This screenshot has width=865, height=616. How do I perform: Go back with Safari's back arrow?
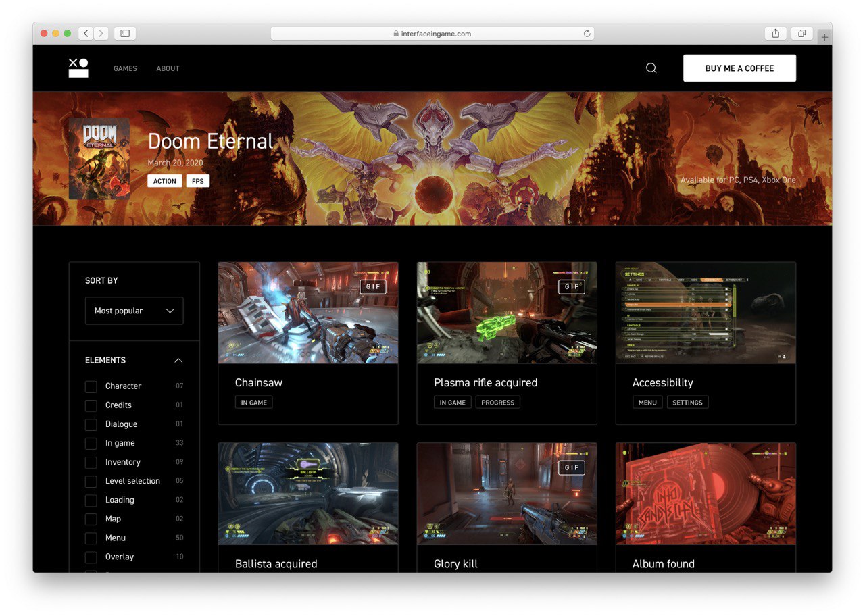point(86,33)
